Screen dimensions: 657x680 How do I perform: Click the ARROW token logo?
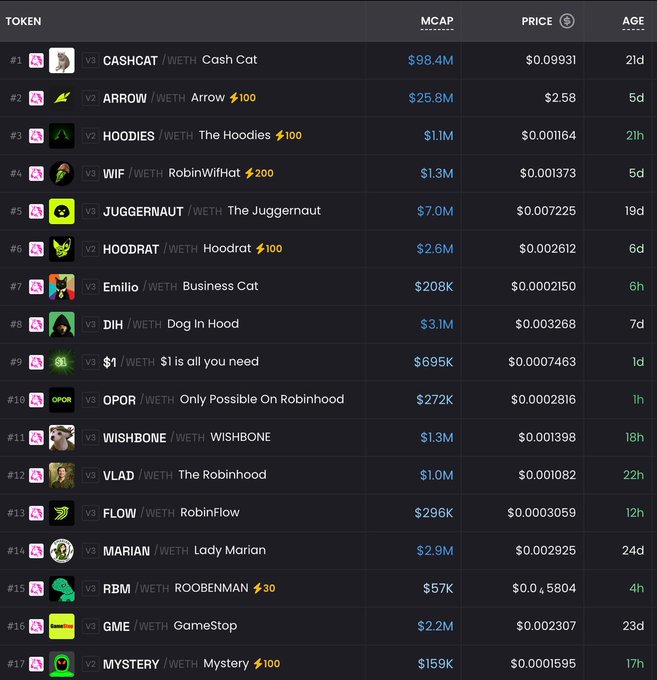pos(62,98)
